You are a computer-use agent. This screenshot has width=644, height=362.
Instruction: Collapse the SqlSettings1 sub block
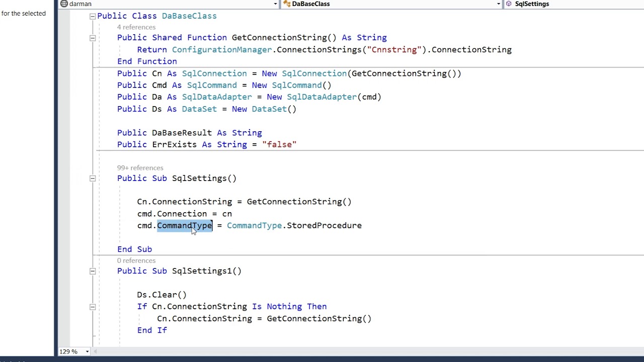click(93, 271)
